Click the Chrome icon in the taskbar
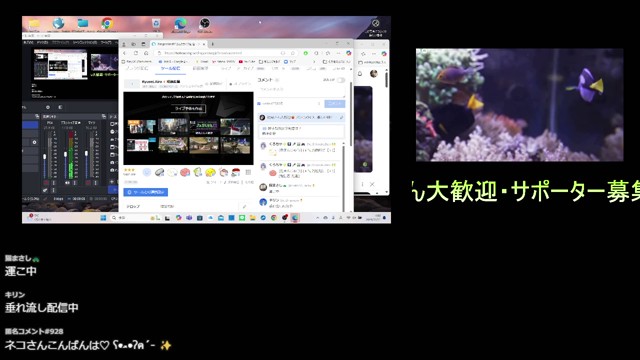 click(274, 218)
